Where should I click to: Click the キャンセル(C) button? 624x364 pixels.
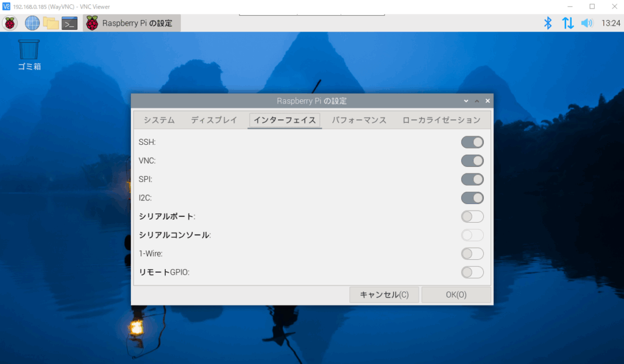pos(384,295)
